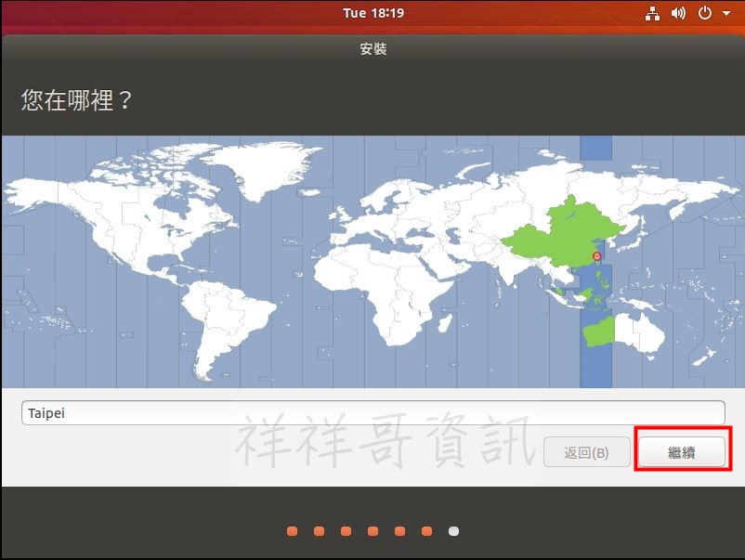The width and height of the screenshot is (745, 560).
Task: Open the Tue 18:19 clock menu
Action: pyautogui.click(x=373, y=13)
